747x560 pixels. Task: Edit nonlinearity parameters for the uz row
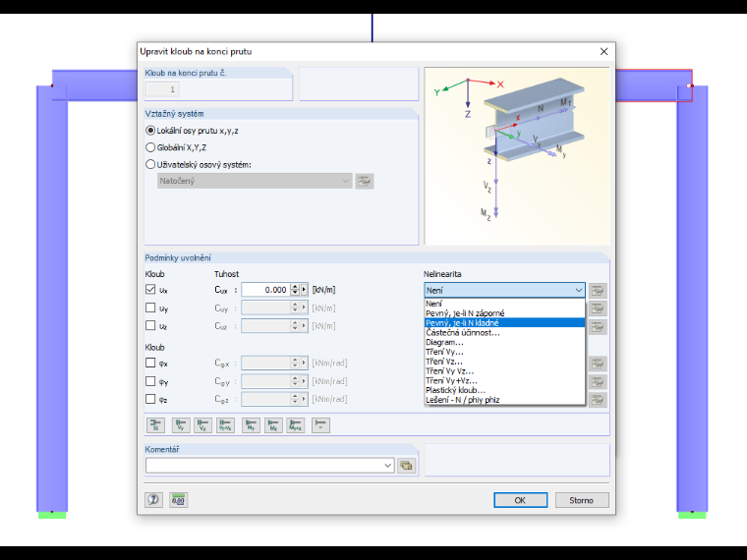(x=598, y=326)
